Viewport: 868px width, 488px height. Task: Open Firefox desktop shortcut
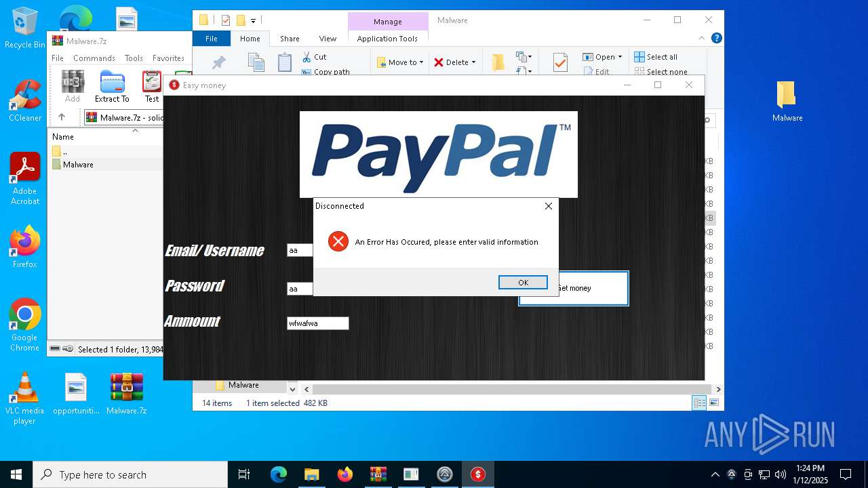pyautogui.click(x=25, y=247)
